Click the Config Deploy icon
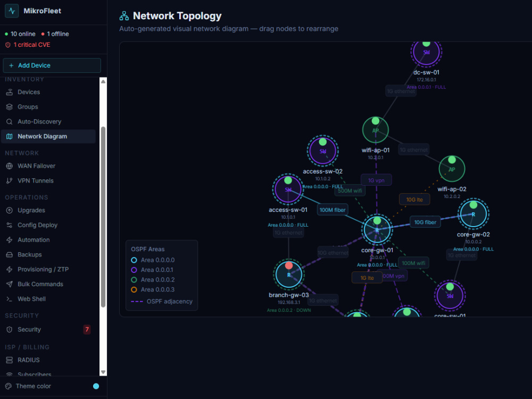Viewport: 532px width, 399px height. point(10,225)
